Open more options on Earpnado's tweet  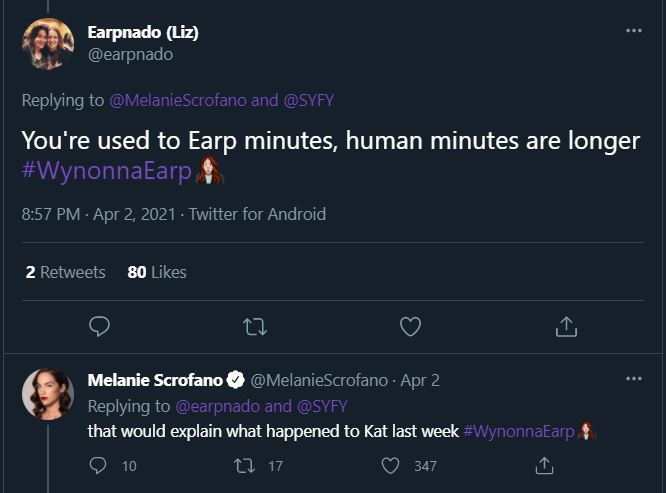click(x=633, y=31)
